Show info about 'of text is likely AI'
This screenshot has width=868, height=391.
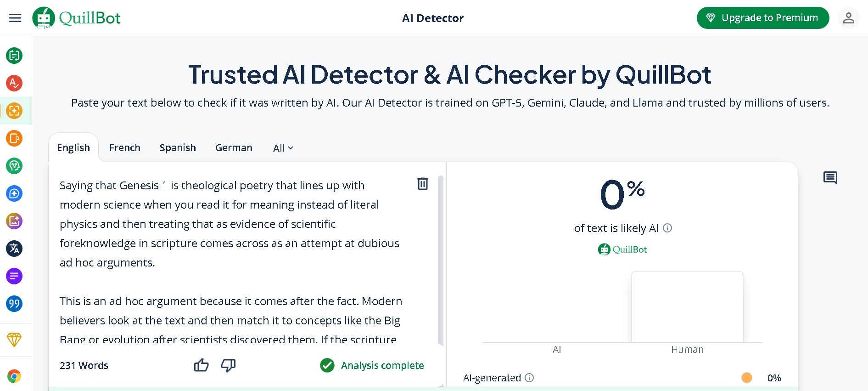668,228
